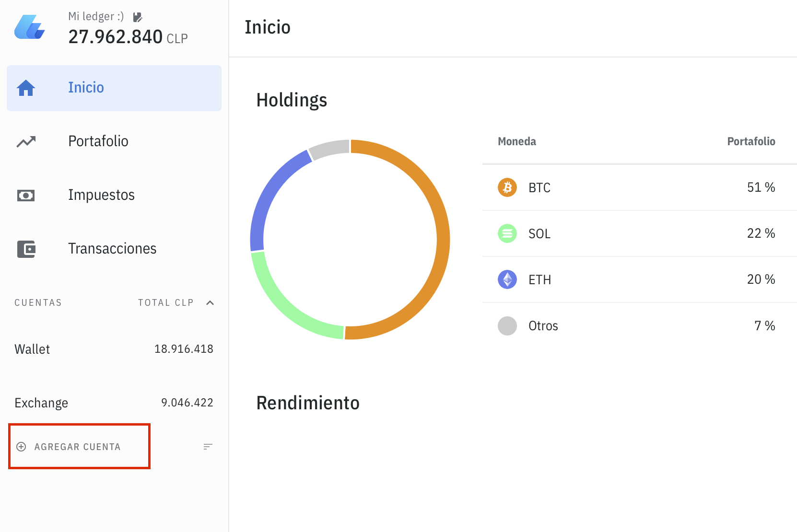The image size is (797, 532).
Task: Open the Inicio menu item
Action: 114,88
